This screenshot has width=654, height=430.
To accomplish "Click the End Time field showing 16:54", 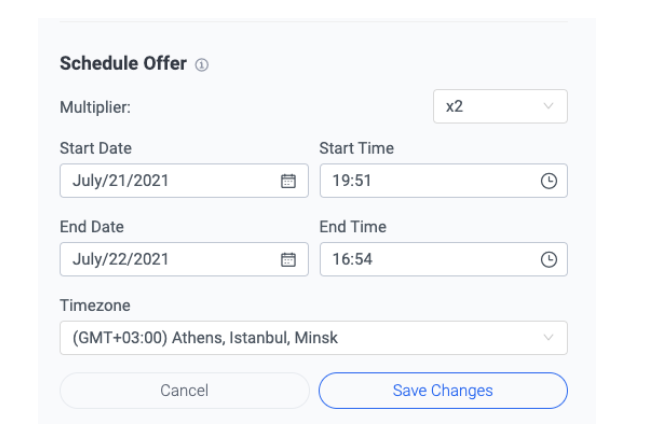I will [444, 259].
